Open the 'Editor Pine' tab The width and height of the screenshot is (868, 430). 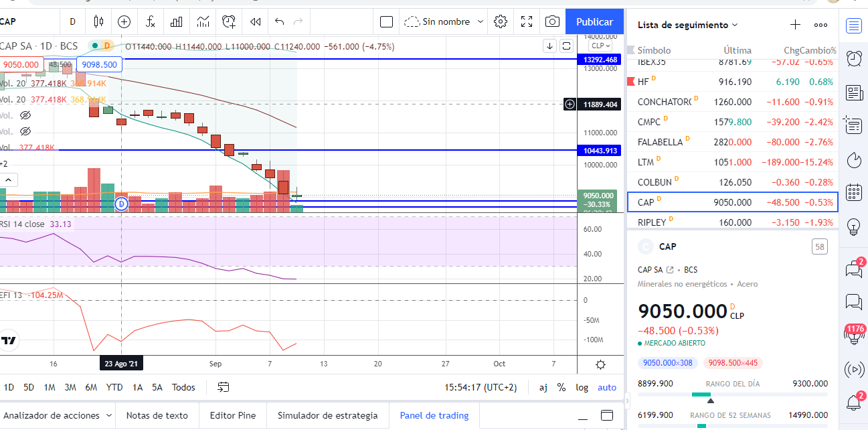click(233, 415)
